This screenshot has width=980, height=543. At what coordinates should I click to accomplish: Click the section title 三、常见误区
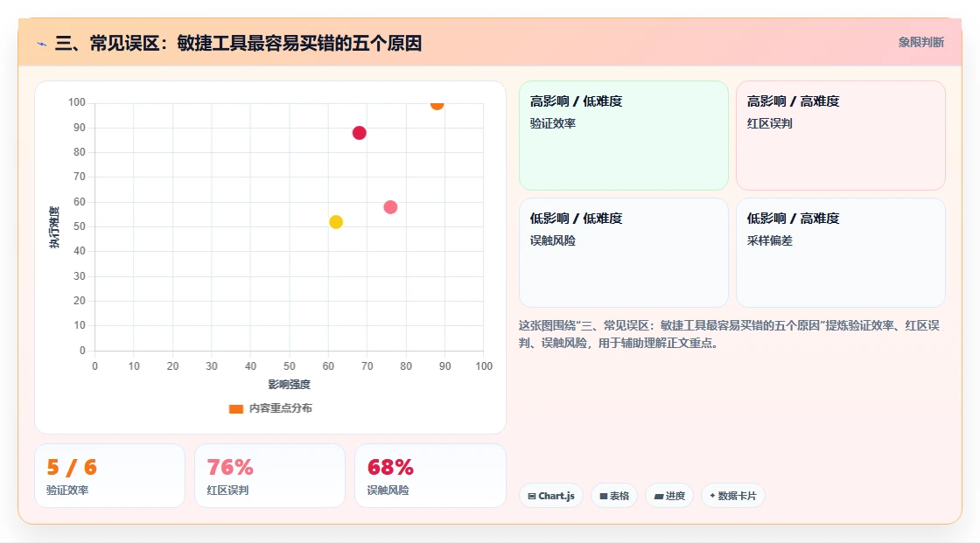pos(238,43)
